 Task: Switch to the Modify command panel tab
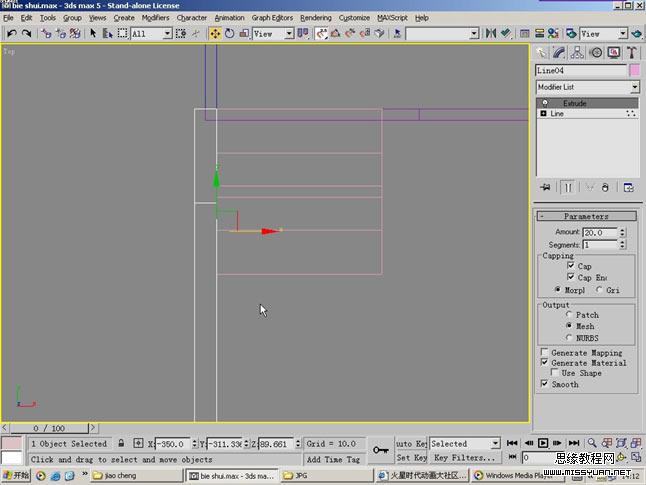pos(559,52)
